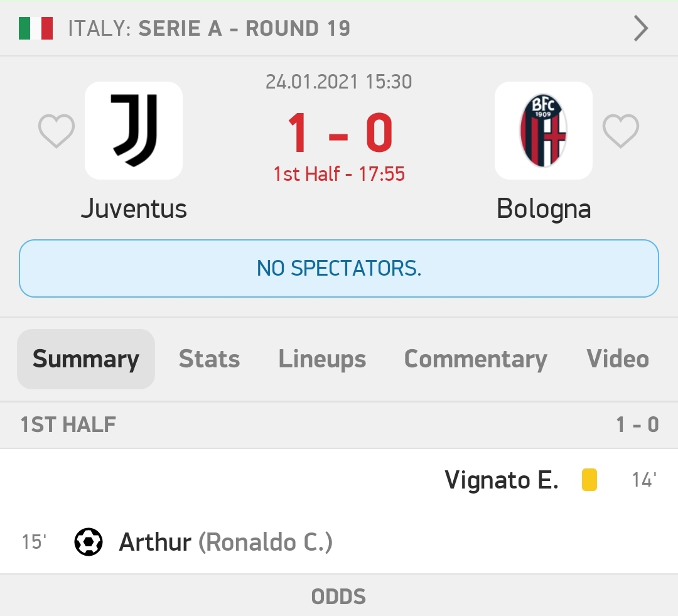
Task: Tap the Juventus team name
Action: (134, 208)
